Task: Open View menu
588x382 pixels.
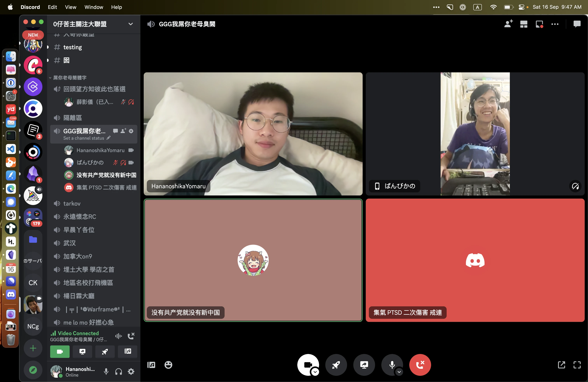Action: pos(71,7)
